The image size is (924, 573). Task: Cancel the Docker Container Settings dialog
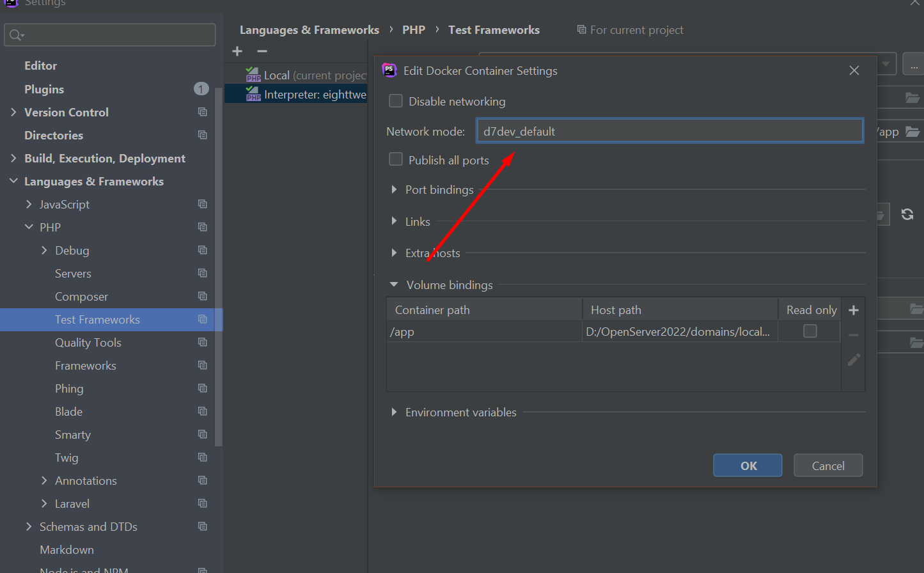[828, 466]
